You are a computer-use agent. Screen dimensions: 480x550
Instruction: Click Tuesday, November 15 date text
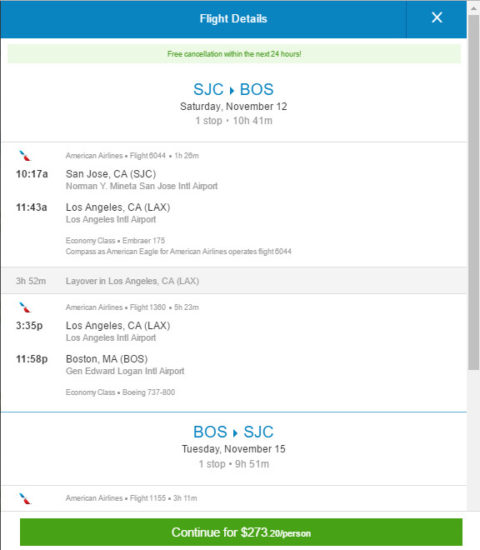(233, 449)
